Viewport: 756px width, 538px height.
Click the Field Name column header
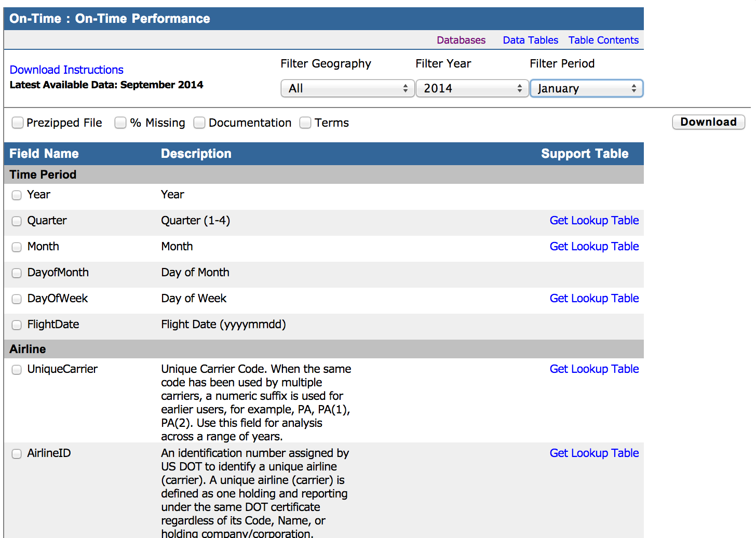point(44,154)
